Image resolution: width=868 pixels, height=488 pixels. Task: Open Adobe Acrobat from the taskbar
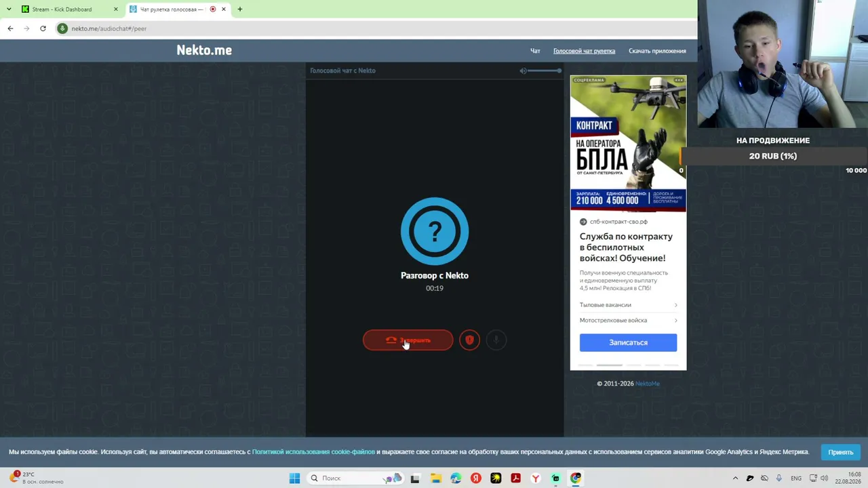[516, 479]
